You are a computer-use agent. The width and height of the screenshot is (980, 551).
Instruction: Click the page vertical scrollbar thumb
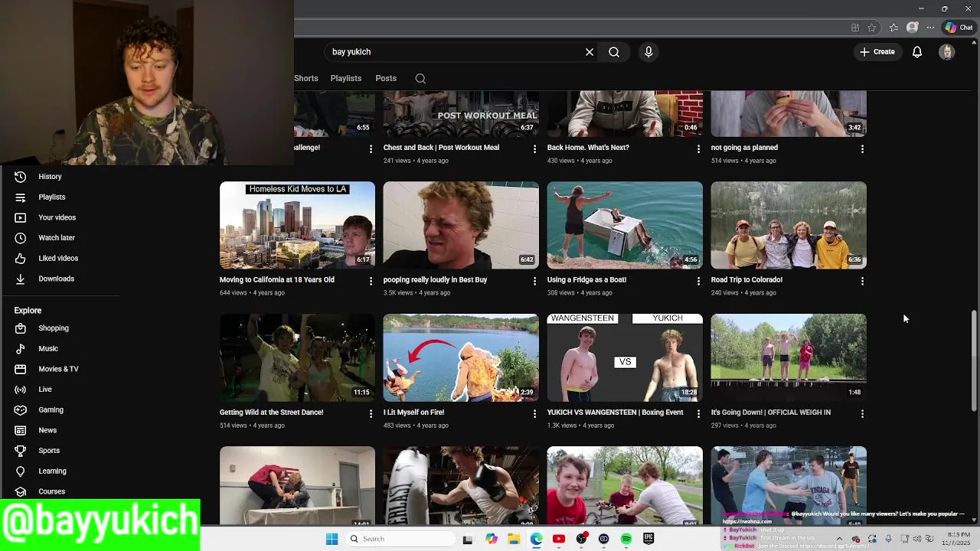click(x=974, y=361)
